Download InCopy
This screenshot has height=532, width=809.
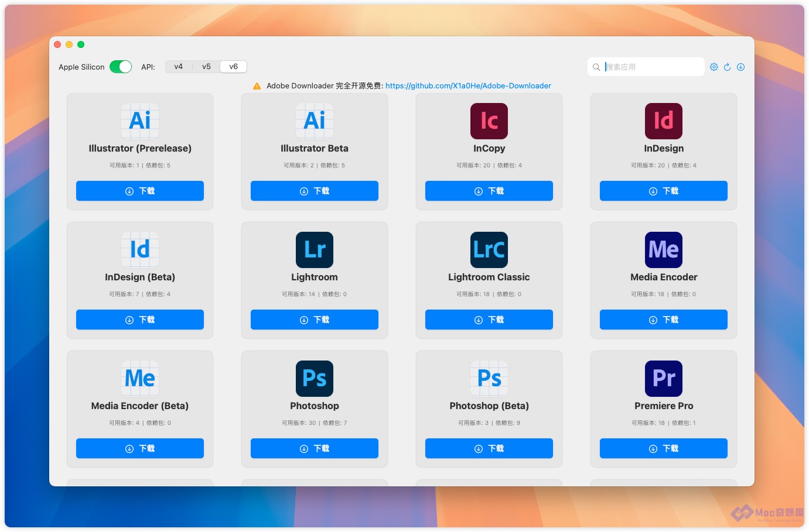click(x=489, y=191)
